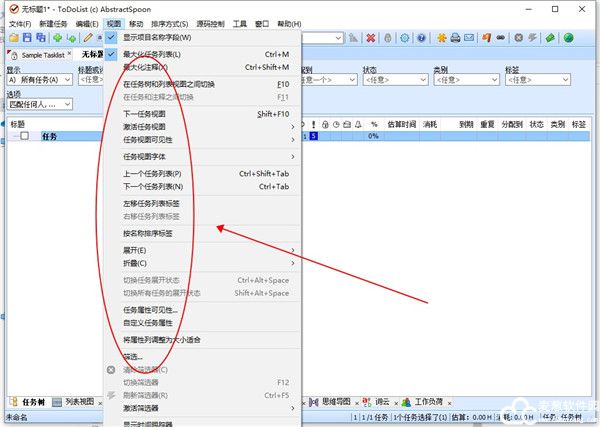Image resolution: width=600 pixels, height=427 pixels.
Task: Switch to the 列表视图 bottom tab
Action: coord(73,401)
